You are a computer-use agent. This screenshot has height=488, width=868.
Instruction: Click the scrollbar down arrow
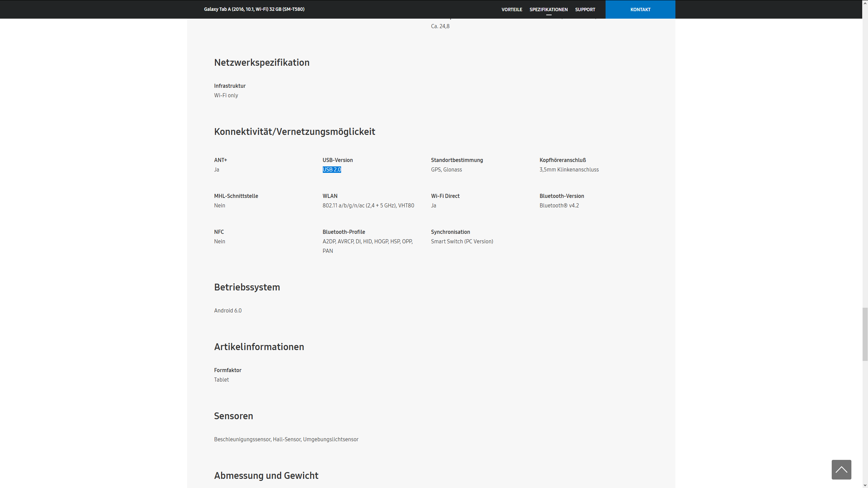coord(865,485)
